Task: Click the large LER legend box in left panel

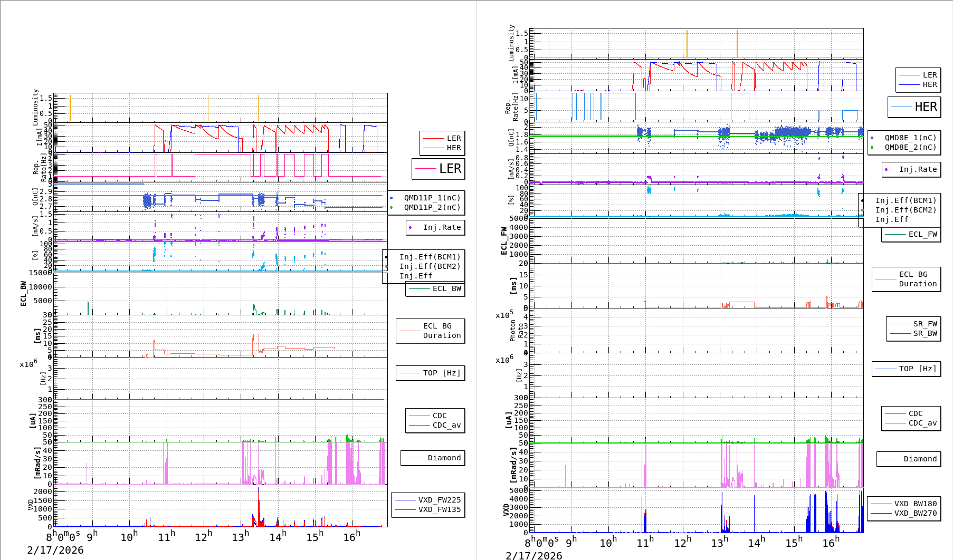Action: tap(439, 169)
